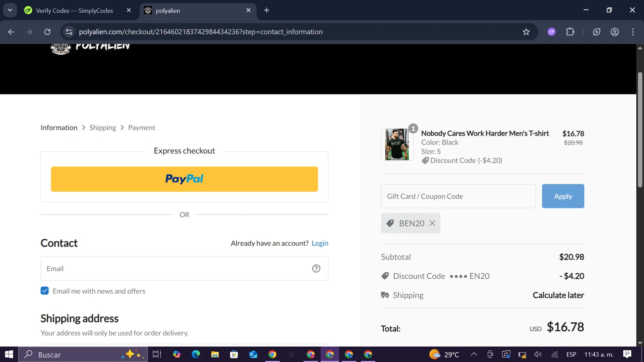
Task: Open the Windows Start menu
Action: pos(9,354)
